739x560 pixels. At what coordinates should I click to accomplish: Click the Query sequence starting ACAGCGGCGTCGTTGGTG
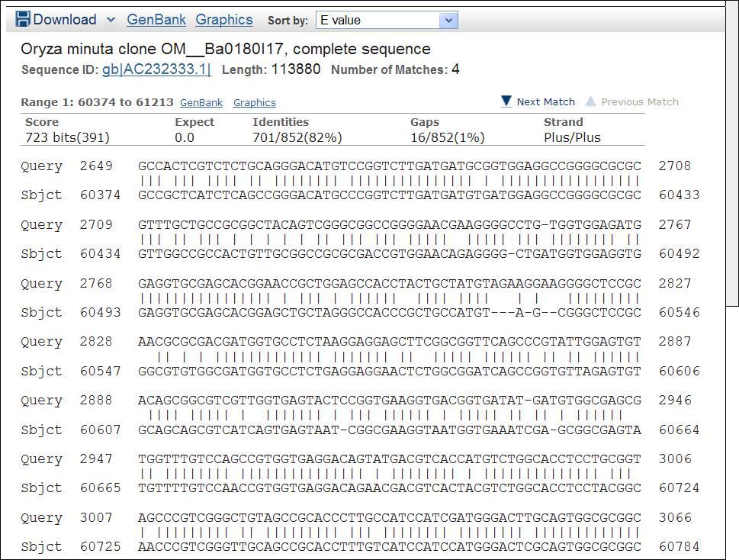[389, 401]
